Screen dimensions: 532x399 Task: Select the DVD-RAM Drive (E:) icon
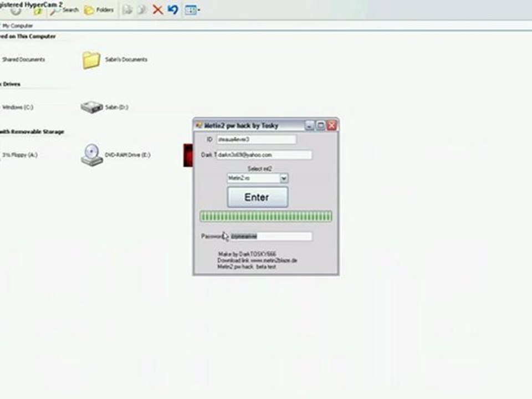[x=91, y=155]
